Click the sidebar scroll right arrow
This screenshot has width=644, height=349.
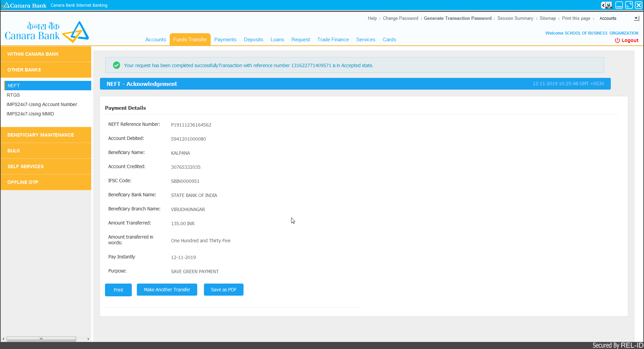click(88, 339)
